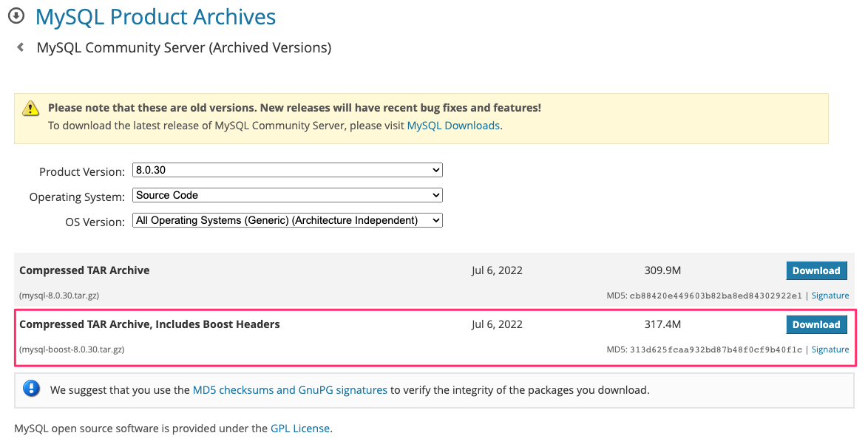
Task: Click the Product Version label
Action: tap(82, 172)
